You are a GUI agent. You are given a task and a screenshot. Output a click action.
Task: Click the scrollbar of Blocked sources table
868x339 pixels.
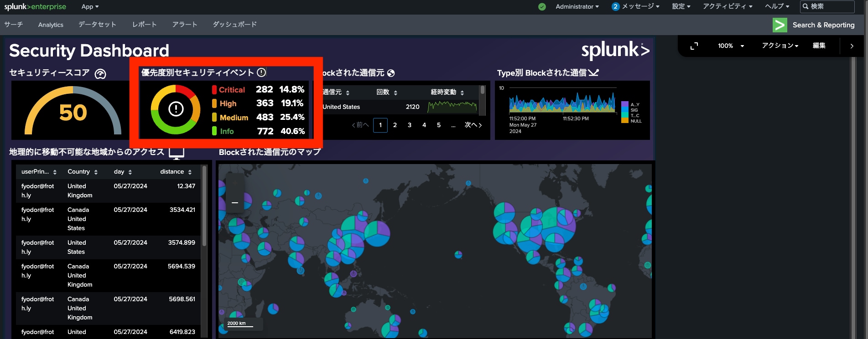point(483,90)
